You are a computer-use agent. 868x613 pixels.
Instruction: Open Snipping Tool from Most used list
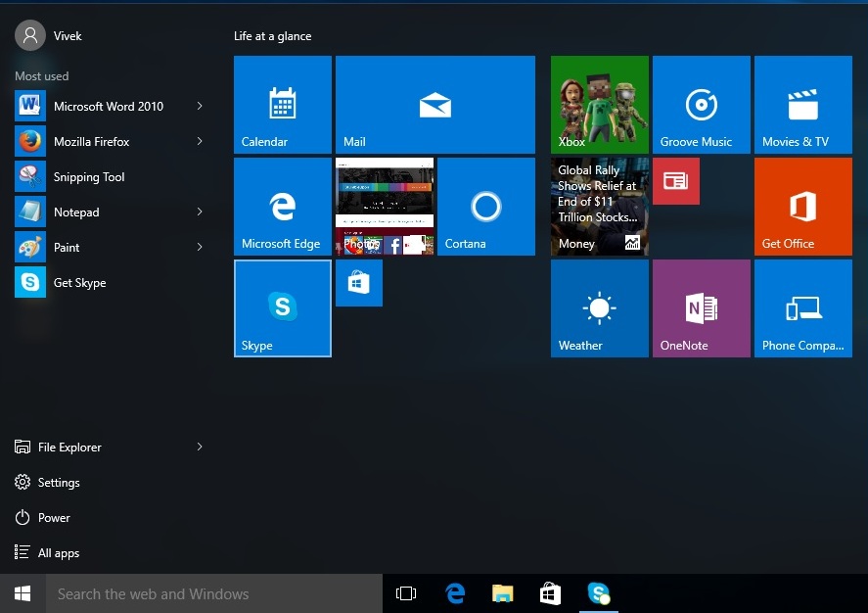[111, 176]
